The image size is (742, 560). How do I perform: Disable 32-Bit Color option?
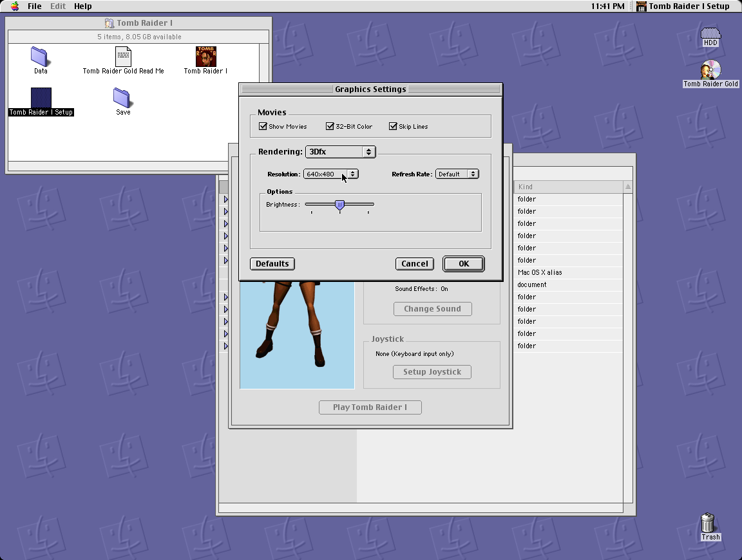[330, 126]
